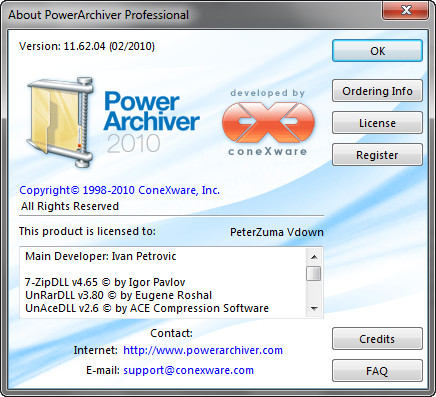Click the licensee name PeterZuma Vdown
The height and width of the screenshot is (397, 436).
[x=277, y=232]
